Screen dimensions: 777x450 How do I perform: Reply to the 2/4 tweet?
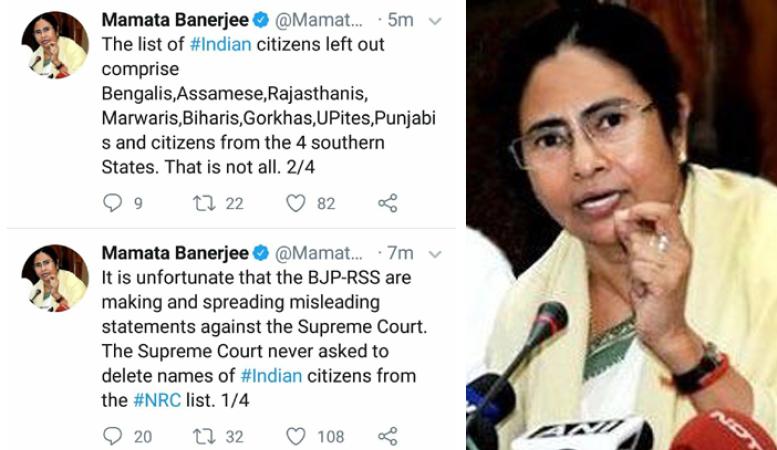click(x=112, y=203)
